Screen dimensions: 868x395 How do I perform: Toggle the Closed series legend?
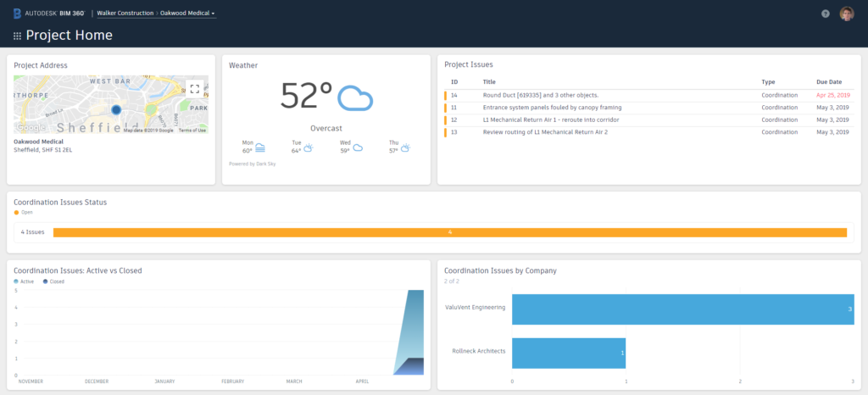pyautogui.click(x=53, y=281)
